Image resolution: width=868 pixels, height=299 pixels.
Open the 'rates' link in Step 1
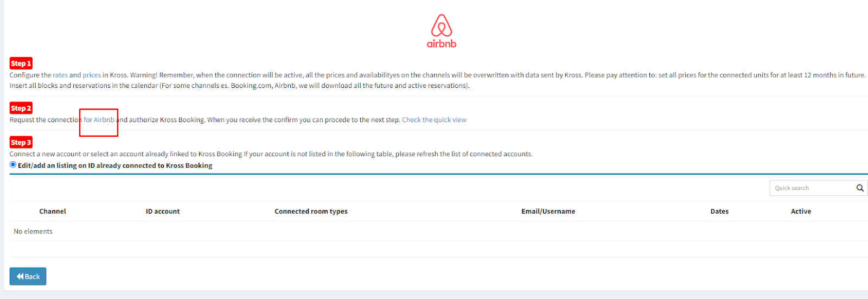click(60, 75)
